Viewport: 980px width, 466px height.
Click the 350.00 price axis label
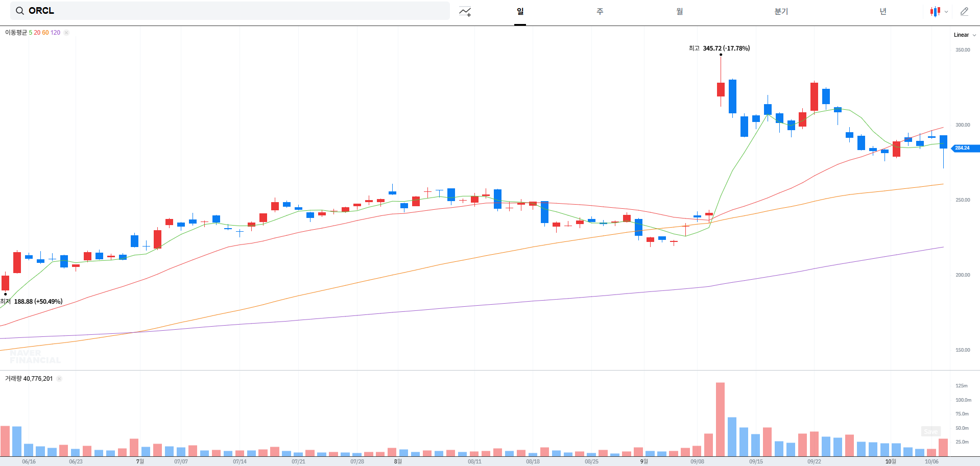click(x=963, y=50)
